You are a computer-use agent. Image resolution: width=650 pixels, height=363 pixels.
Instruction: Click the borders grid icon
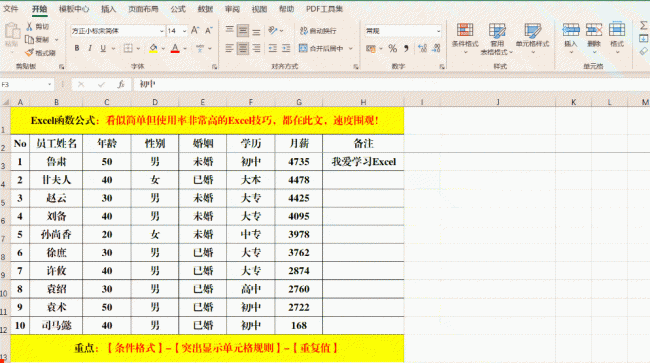coord(128,48)
